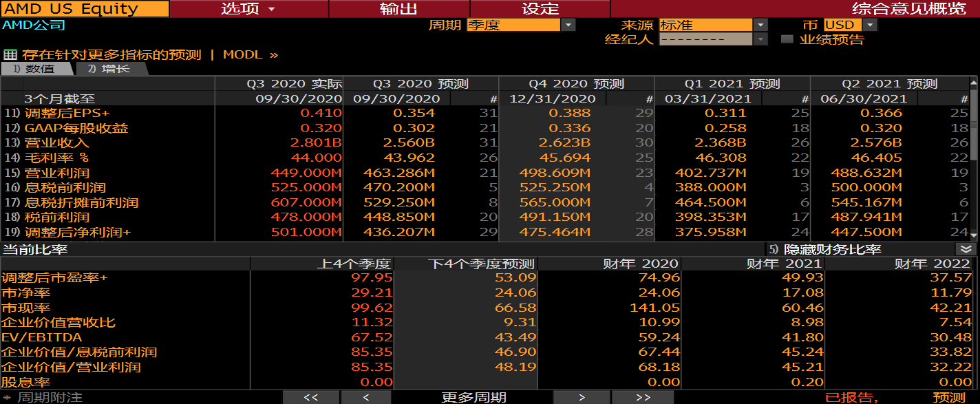Click the Q4 2020 预测 column header
Image resolution: width=980 pixels, height=404 pixels.
577,84
